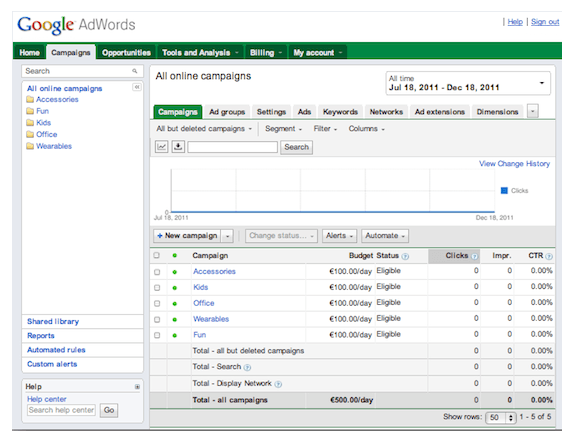Open the Tools and Analysis menu
This screenshot has width=575, height=445.
point(200,52)
